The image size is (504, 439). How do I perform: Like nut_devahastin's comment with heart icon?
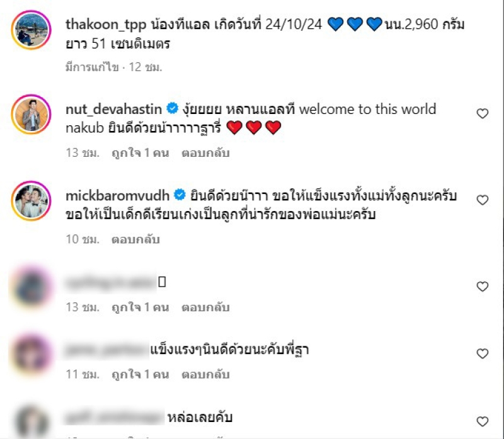[x=482, y=113]
